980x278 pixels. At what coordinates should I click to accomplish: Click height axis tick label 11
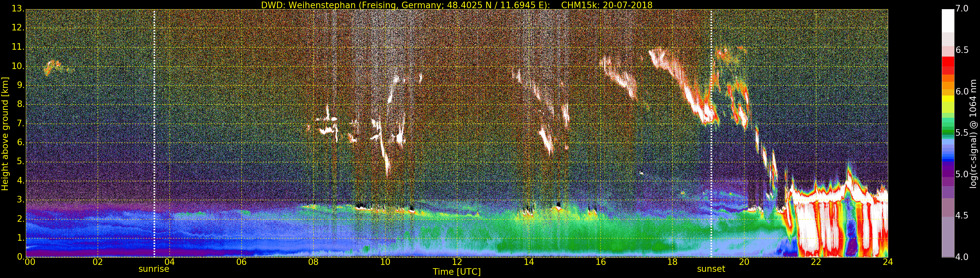tap(18, 47)
